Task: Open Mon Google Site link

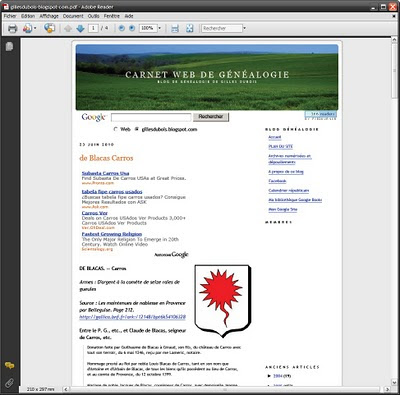Action: (283, 210)
